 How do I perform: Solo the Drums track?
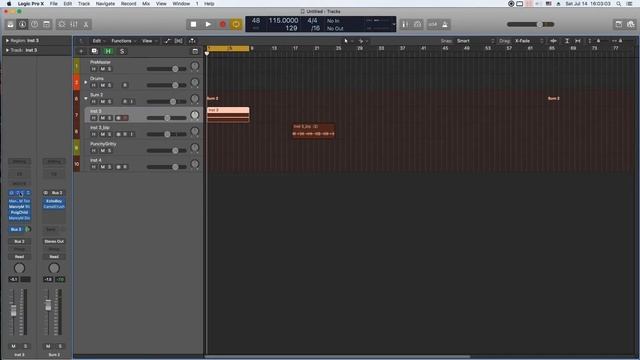point(109,85)
